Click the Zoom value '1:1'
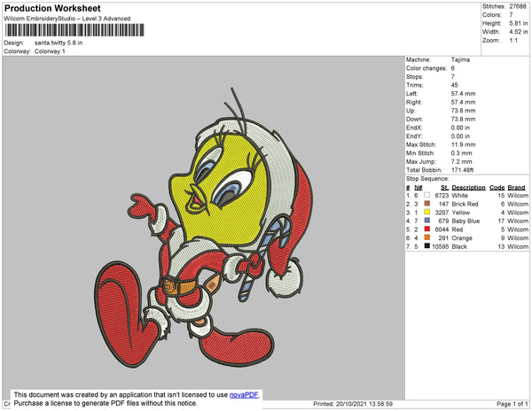The width and height of the screenshot is (532, 411). point(513,41)
